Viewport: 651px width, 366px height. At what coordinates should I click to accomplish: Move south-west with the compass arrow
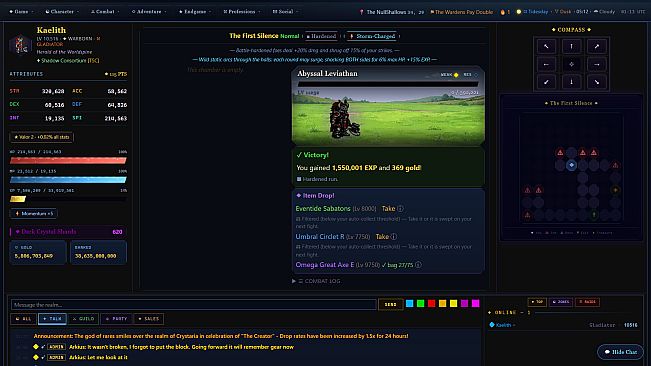[546, 82]
